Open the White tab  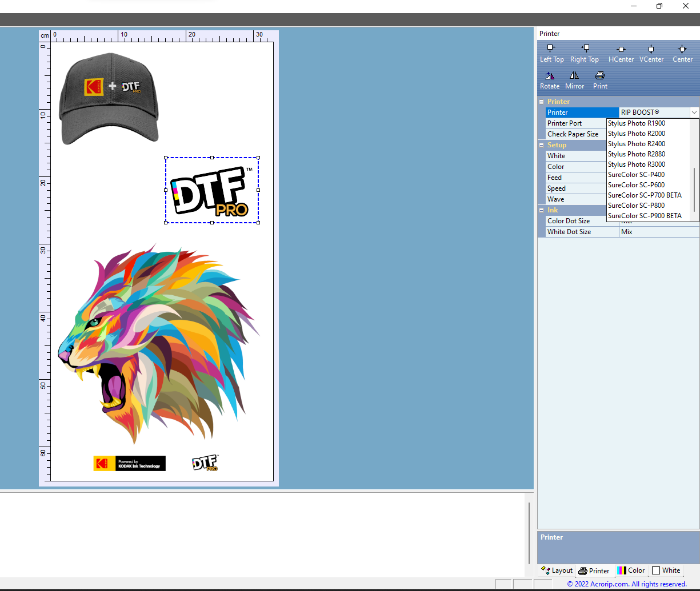pos(666,570)
